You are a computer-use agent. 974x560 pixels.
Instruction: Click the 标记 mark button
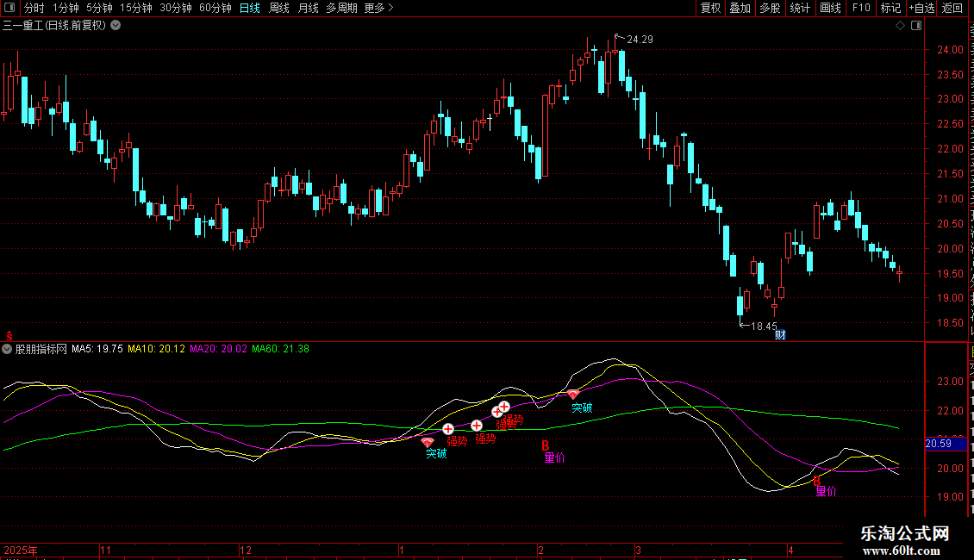tap(890, 8)
